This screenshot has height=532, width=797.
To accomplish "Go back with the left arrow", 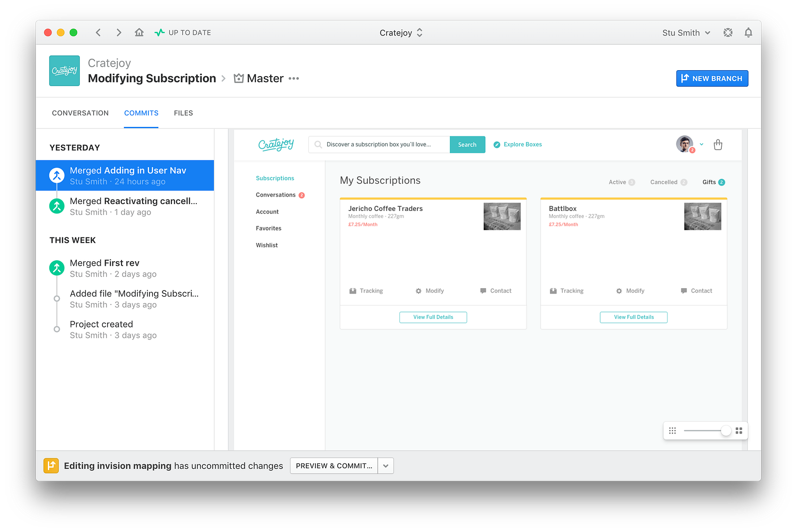I will coord(98,33).
